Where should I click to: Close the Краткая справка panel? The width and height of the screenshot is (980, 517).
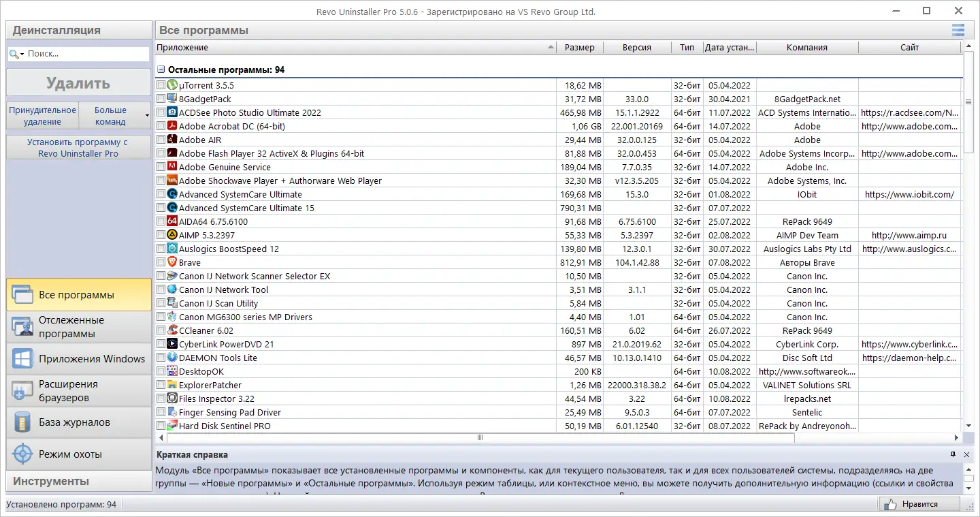tap(967, 454)
